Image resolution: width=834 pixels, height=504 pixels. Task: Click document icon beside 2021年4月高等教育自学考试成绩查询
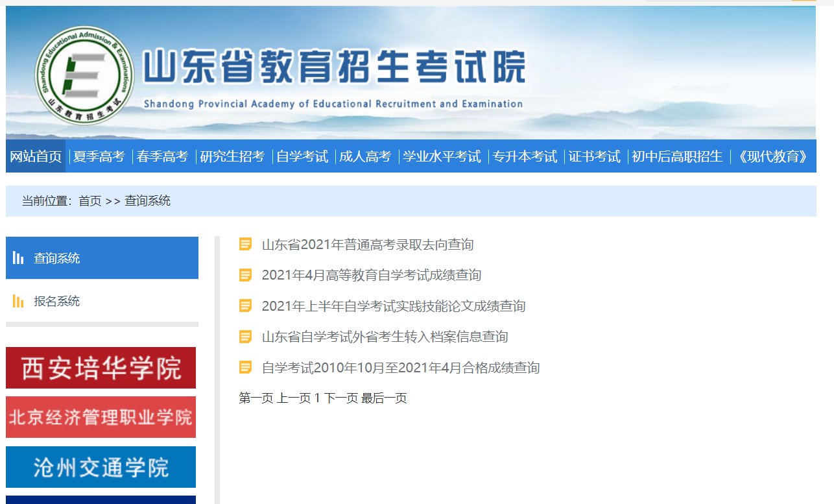point(245,275)
